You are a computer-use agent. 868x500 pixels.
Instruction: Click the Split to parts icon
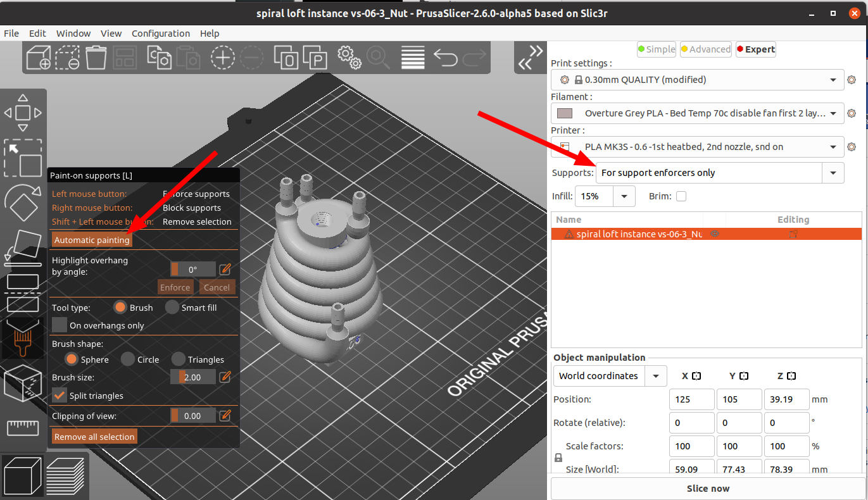point(315,58)
